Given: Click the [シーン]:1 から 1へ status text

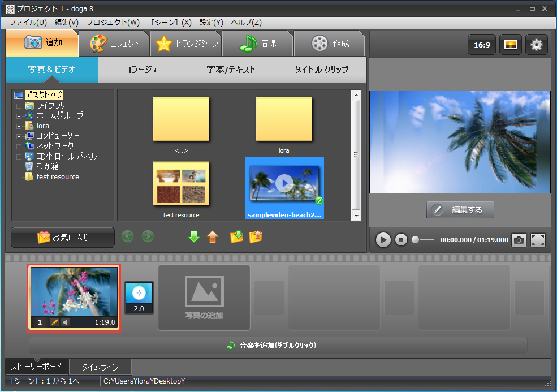Looking at the screenshot, I should 45,381.
